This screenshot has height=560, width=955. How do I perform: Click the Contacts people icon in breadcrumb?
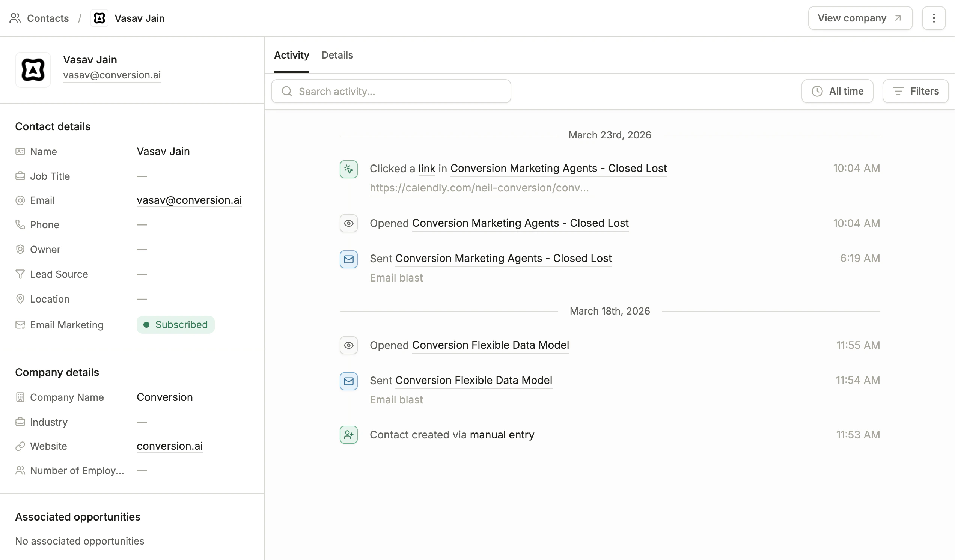(15, 18)
